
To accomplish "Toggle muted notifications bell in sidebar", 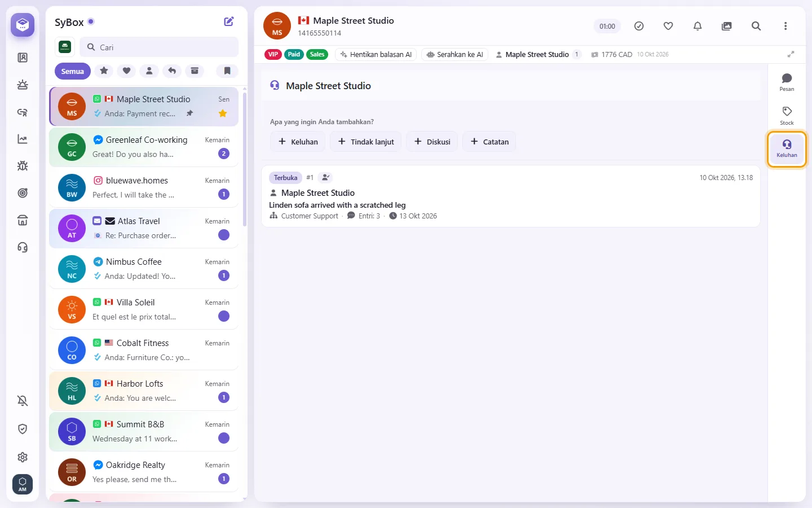I will click(x=23, y=401).
